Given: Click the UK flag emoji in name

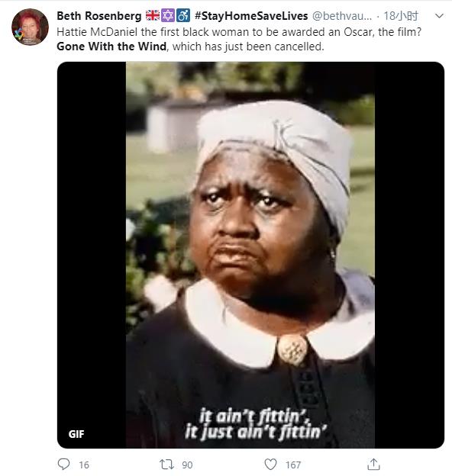Looking at the screenshot, I should pos(153,15).
